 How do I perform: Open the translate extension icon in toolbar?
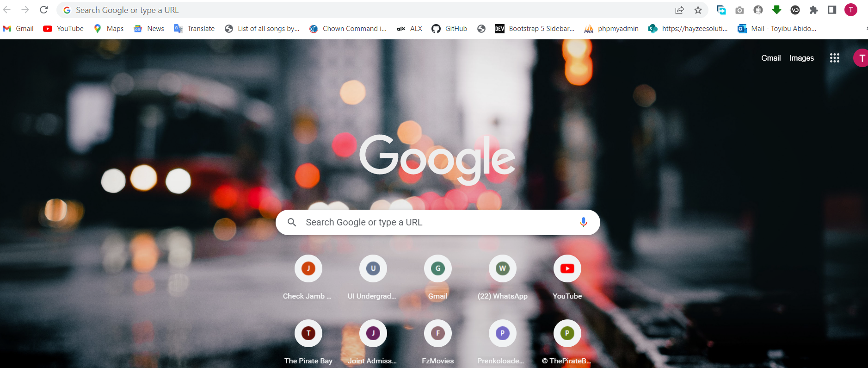pyautogui.click(x=721, y=10)
